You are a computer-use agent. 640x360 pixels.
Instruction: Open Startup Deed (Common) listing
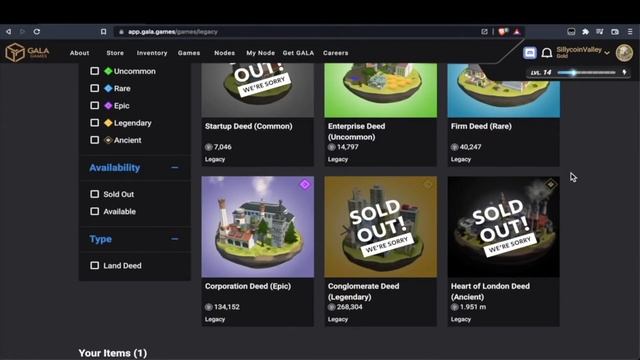(249, 126)
